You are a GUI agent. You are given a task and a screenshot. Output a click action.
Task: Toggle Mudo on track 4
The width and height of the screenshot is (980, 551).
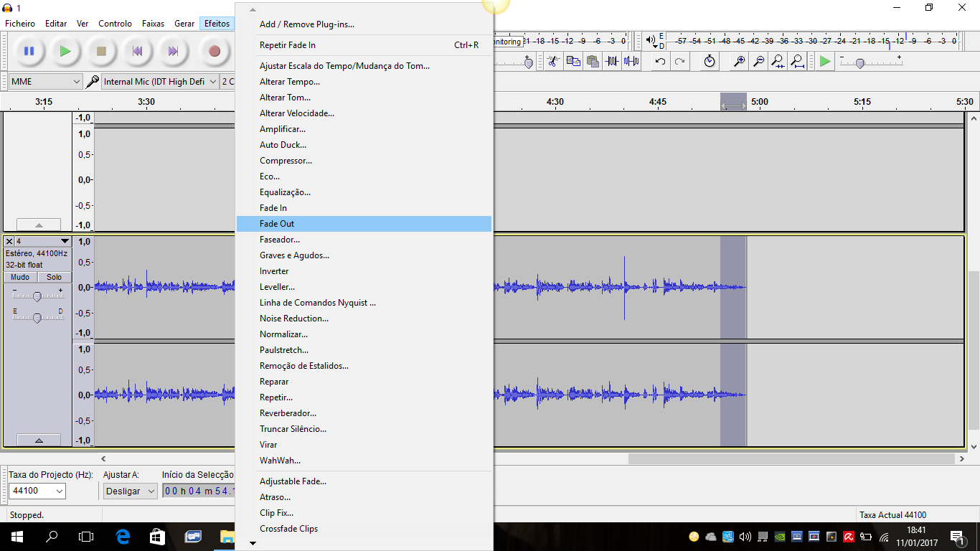[x=20, y=277]
